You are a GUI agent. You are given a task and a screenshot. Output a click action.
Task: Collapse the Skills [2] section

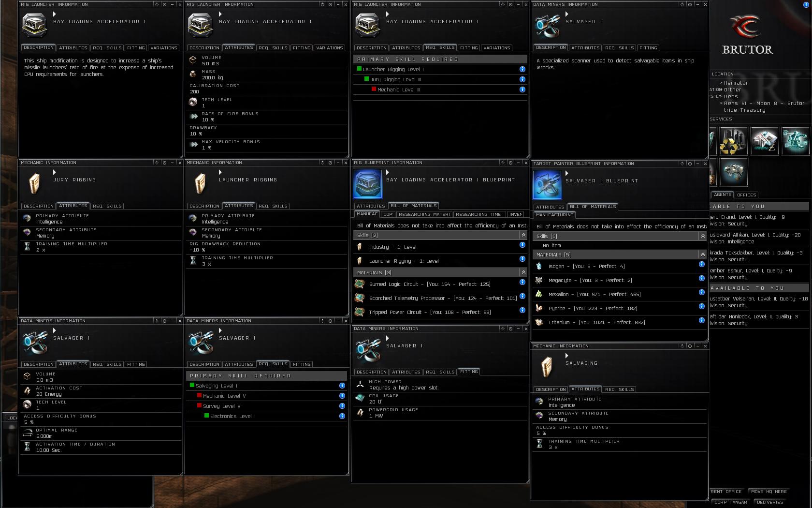[x=523, y=235]
